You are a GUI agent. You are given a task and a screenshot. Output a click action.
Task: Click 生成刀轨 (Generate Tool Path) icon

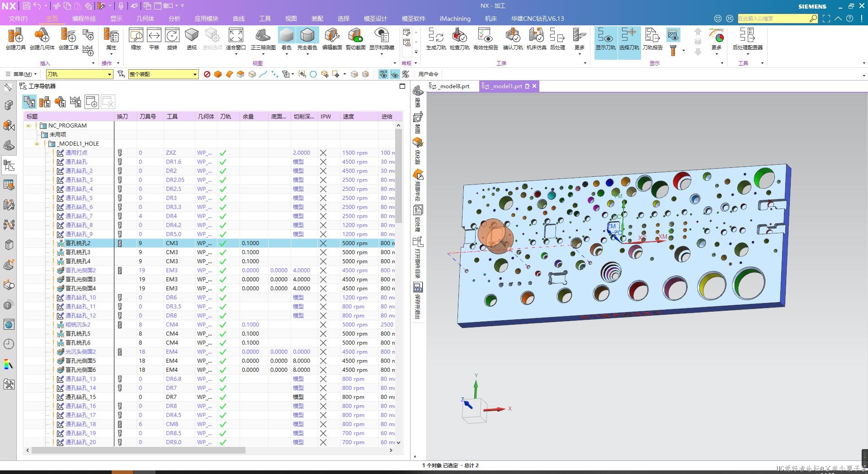click(436, 38)
